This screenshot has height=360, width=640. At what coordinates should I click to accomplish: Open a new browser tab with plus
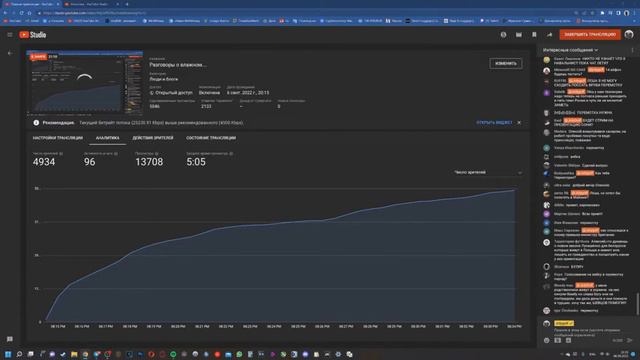(x=127, y=4)
